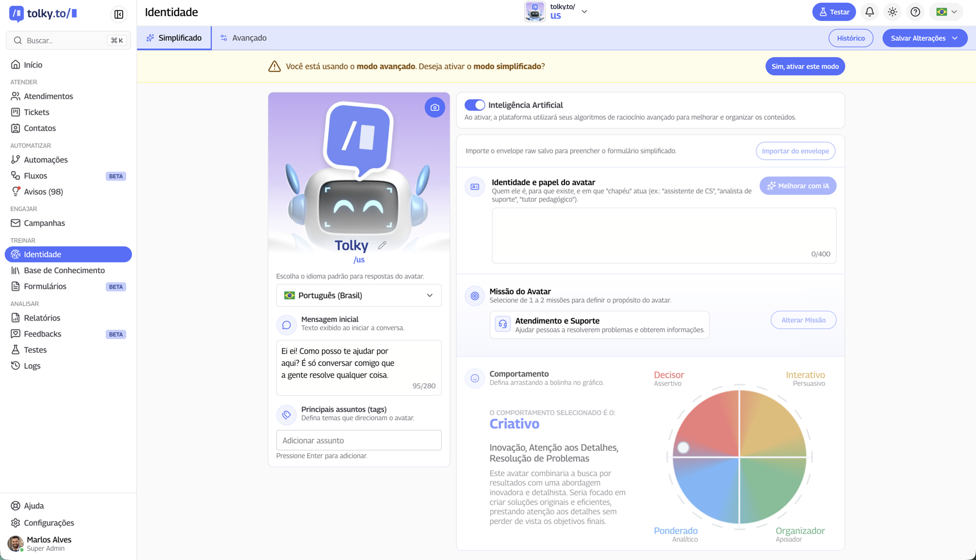Click the camera icon on avatar image
This screenshot has height=560, width=976.
[x=434, y=107]
